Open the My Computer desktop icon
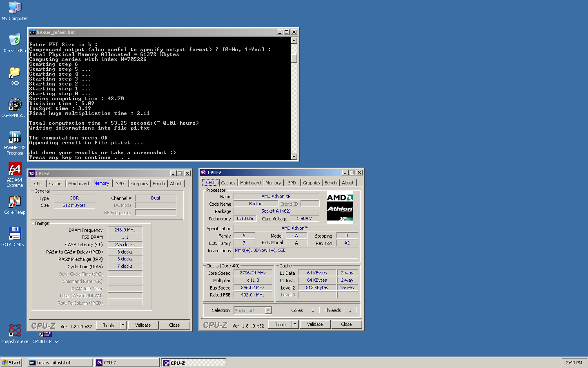The height and width of the screenshot is (368, 588). tap(15, 11)
